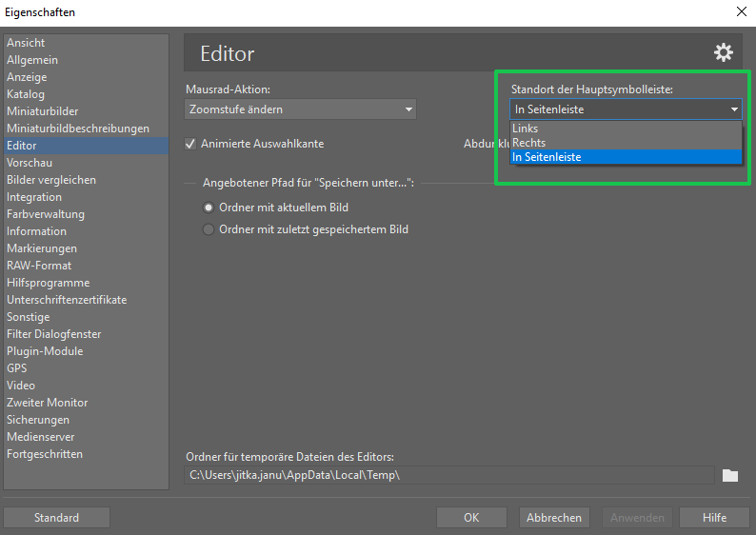
Task: Select Ordner mit aktuellem Bild radio option
Action: [209, 208]
